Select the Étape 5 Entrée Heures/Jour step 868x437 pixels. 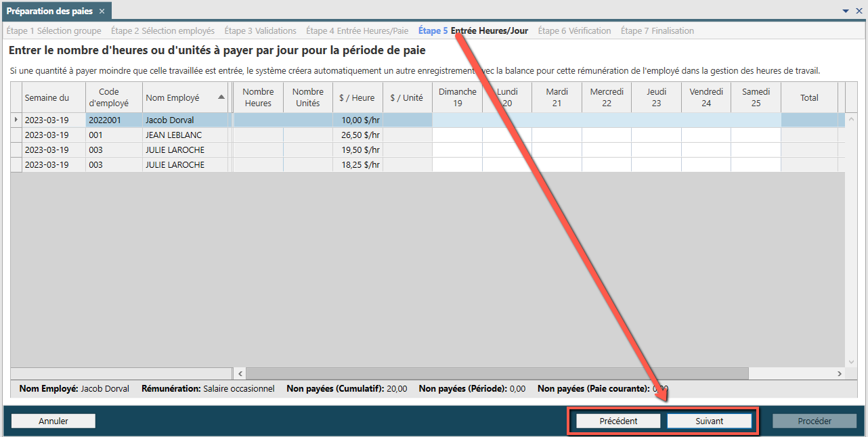pos(473,30)
